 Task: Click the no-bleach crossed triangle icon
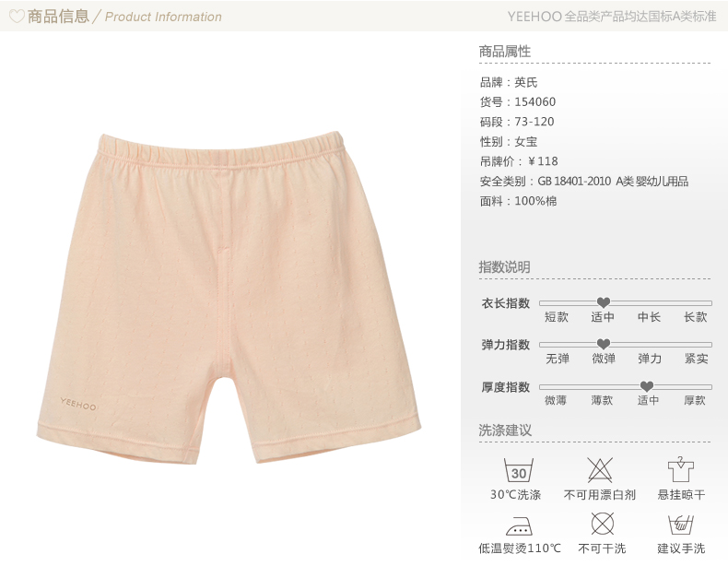click(x=600, y=470)
